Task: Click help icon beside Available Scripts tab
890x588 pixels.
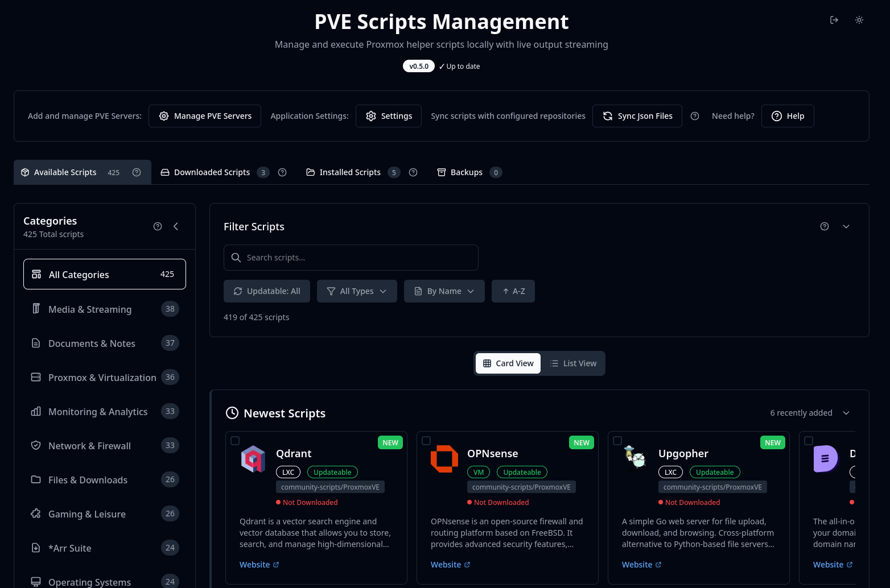Action: click(x=137, y=172)
